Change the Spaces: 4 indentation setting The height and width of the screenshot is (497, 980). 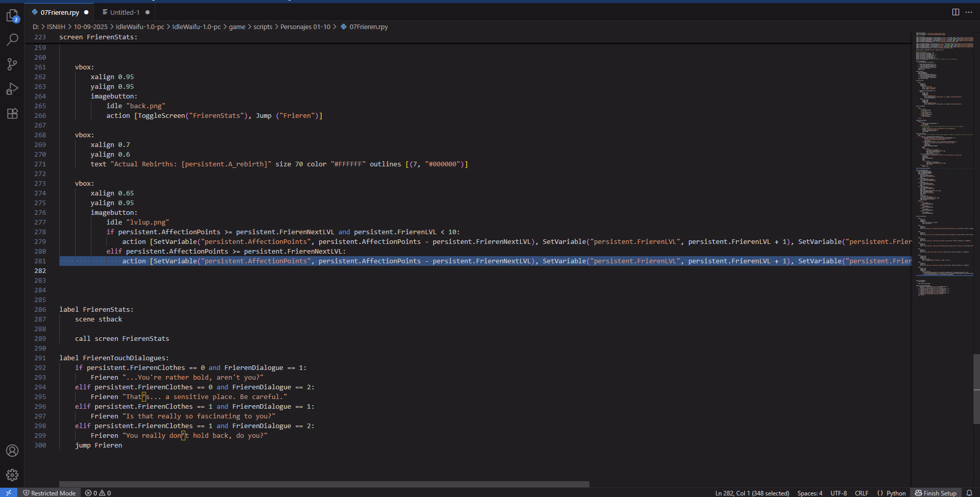coord(809,493)
